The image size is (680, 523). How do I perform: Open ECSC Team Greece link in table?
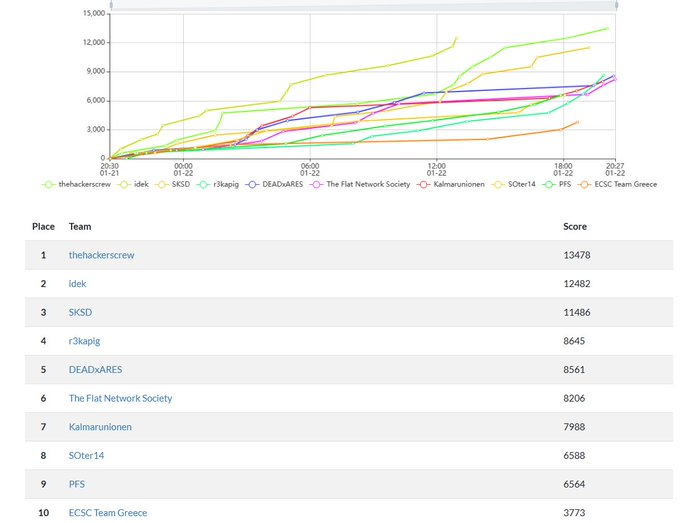pos(107,513)
